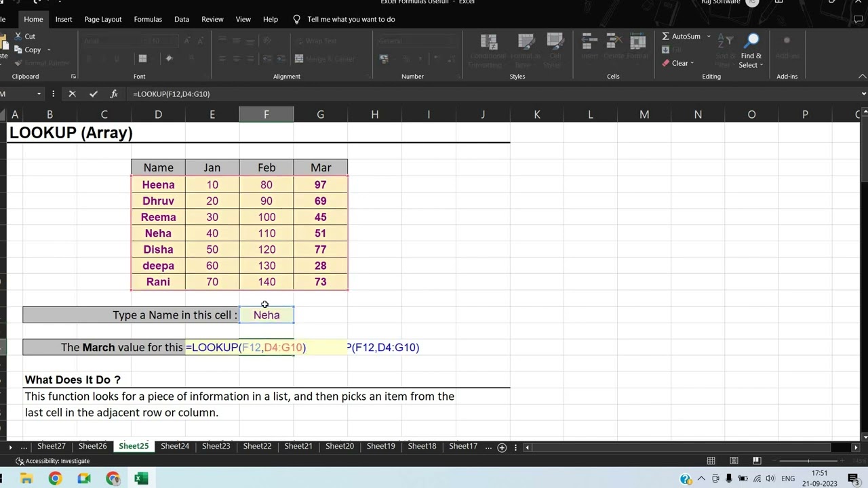Viewport: 868px width, 488px height.
Task: Open the View ribbon tab
Action: pos(243,19)
